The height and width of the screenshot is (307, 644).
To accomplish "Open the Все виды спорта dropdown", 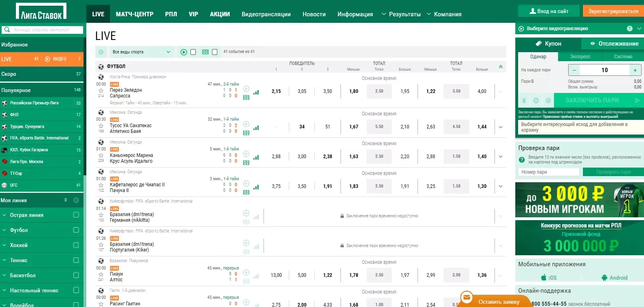I will coord(141,52).
